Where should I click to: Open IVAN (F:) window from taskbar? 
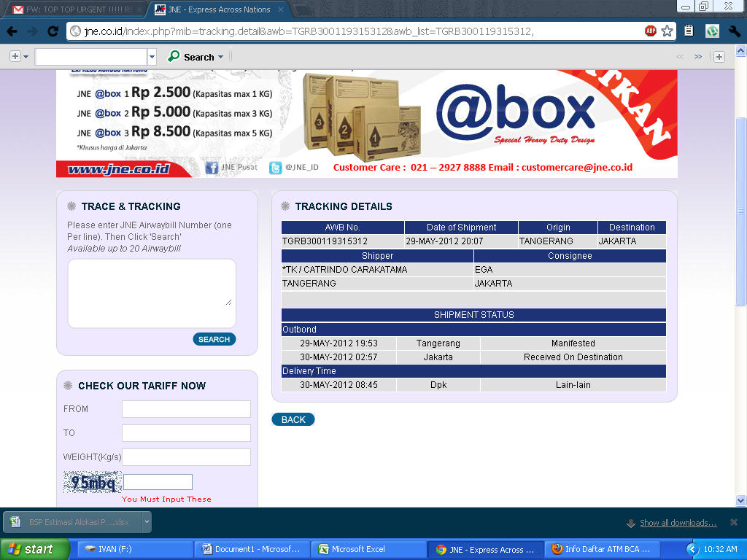(x=134, y=549)
